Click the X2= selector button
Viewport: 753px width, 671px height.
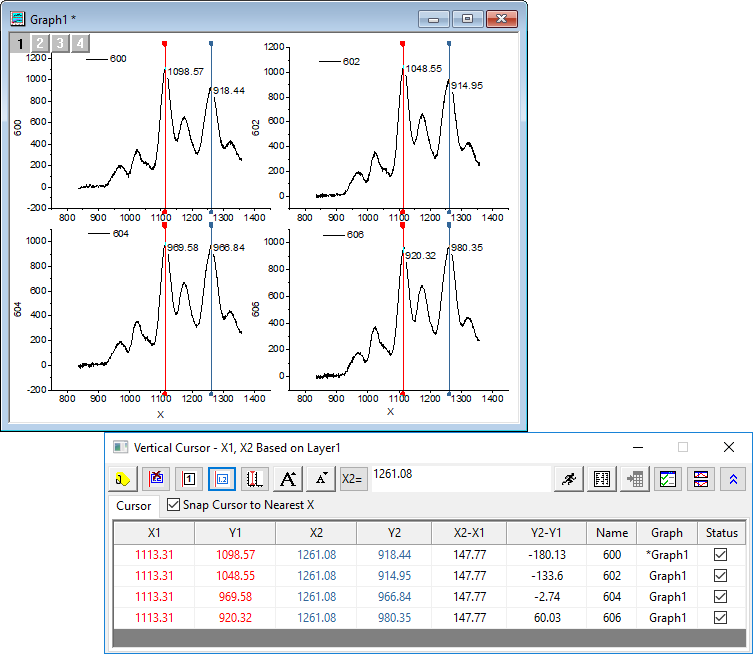point(354,479)
